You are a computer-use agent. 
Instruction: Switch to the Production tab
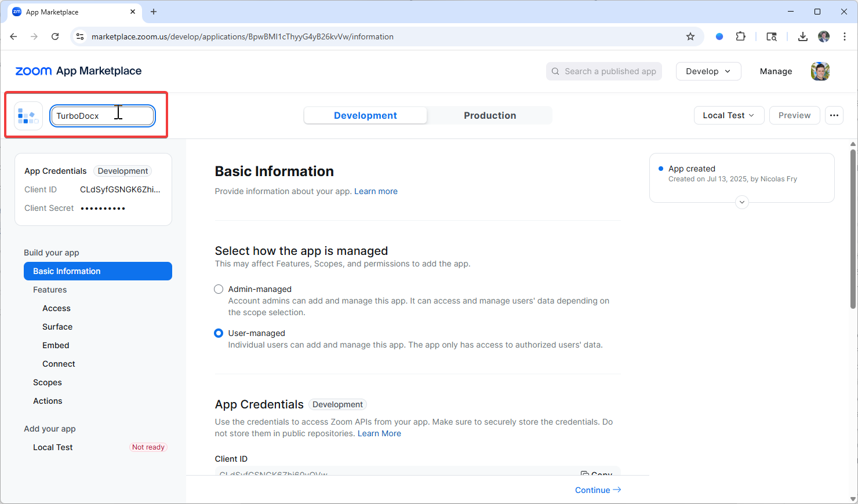490,115
